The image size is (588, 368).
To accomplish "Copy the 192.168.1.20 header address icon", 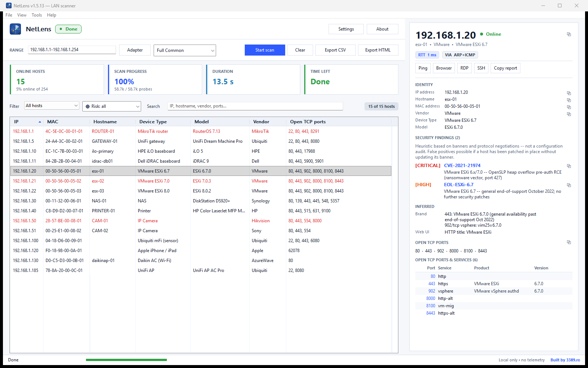I will click(x=569, y=34).
